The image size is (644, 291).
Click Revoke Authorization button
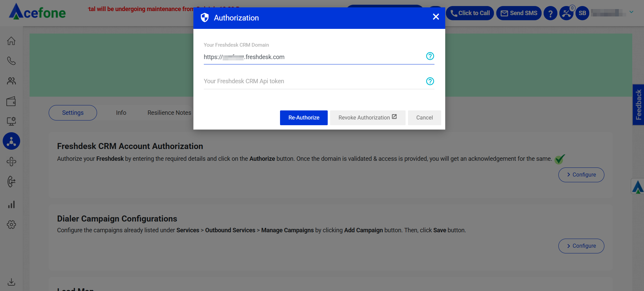[x=368, y=118]
